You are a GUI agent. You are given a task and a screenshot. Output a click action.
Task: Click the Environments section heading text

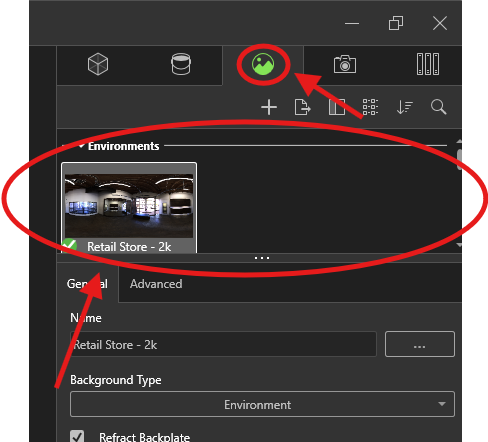tap(123, 146)
